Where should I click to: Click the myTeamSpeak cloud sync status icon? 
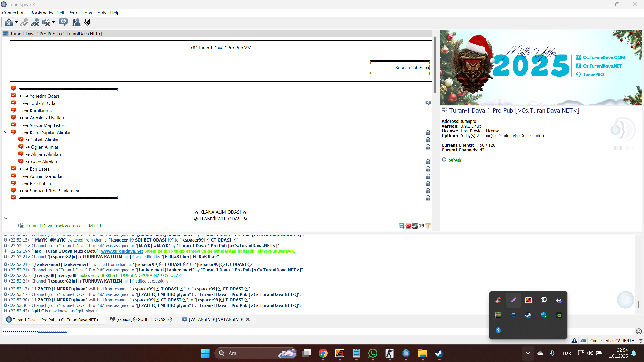point(583,340)
